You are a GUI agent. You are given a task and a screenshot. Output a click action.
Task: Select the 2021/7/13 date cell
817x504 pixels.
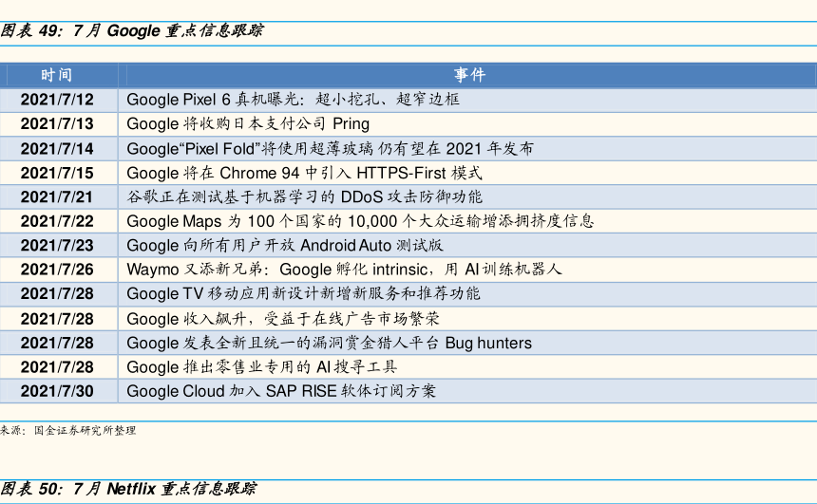(57, 123)
